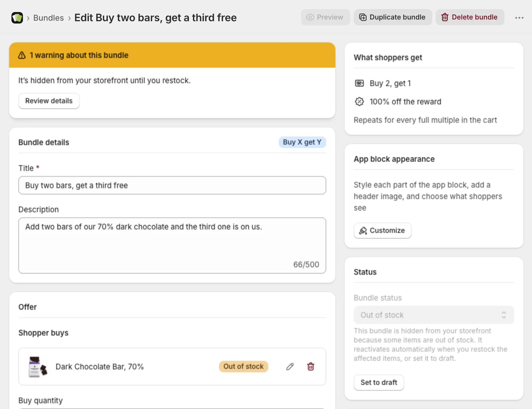Image resolution: width=532 pixels, height=409 pixels.
Task: Open the Bundle status dropdown
Action: [434, 315]
